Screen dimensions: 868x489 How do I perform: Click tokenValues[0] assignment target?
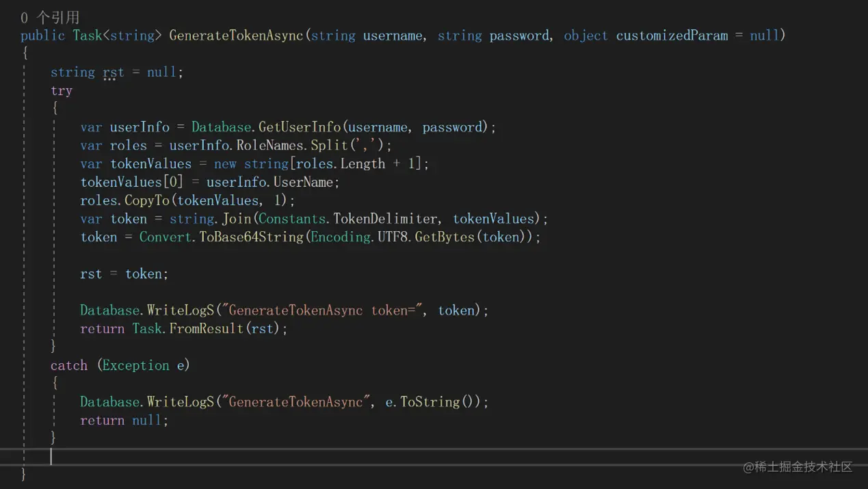(131, 183)
